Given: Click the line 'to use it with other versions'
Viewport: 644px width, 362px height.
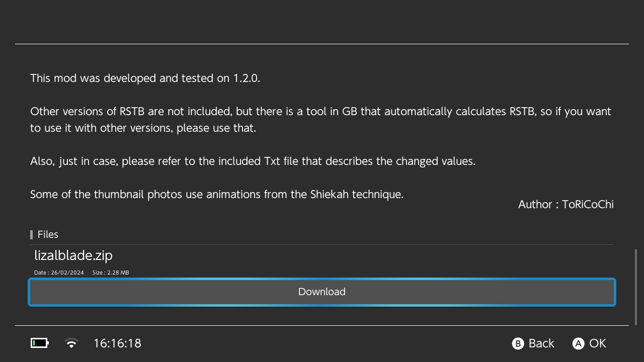Looking at the screenshot, I should point(143,128).
